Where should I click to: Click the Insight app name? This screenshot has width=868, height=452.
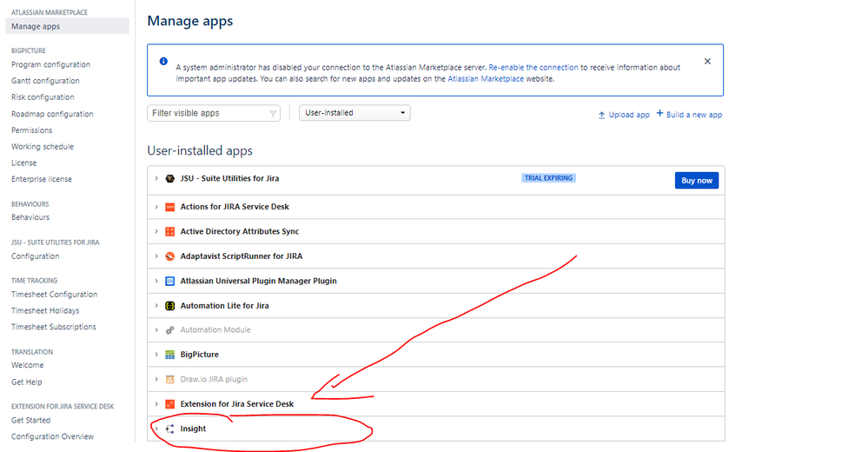pos(193,429)
